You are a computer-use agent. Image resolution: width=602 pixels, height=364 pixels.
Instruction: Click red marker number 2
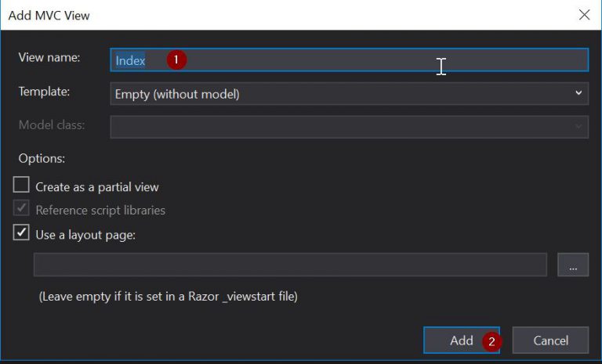491,341
